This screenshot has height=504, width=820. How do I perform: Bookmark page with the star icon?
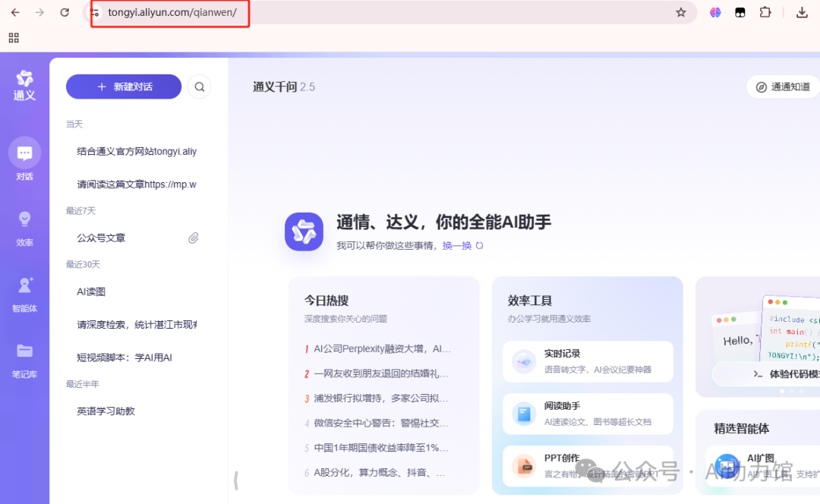[680, 12]
